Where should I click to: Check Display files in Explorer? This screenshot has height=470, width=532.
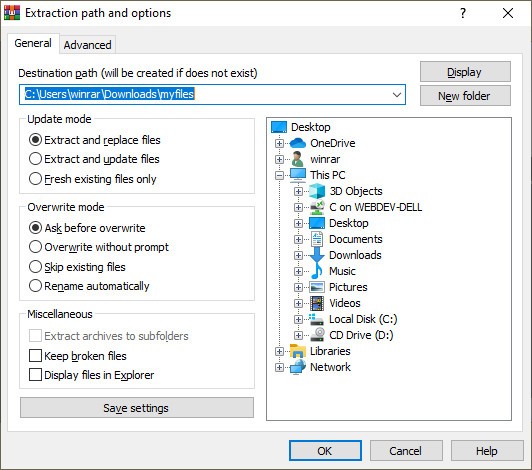(35, 375)
